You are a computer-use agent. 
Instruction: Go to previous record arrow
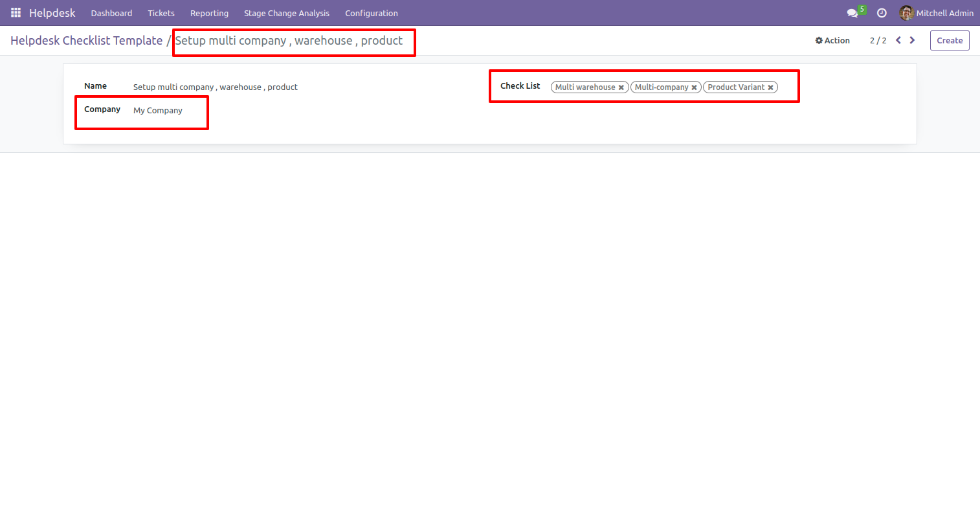pos(898,40)
